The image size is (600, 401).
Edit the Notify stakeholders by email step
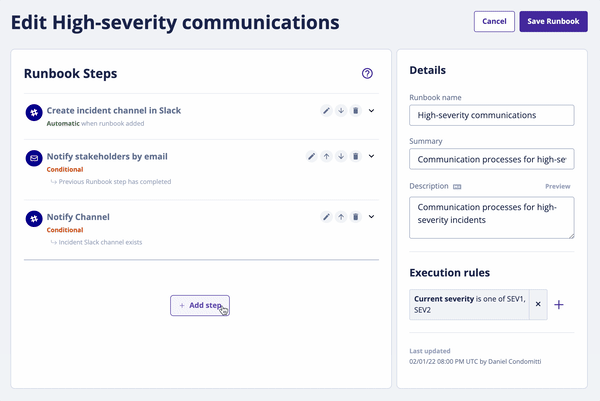311,156
